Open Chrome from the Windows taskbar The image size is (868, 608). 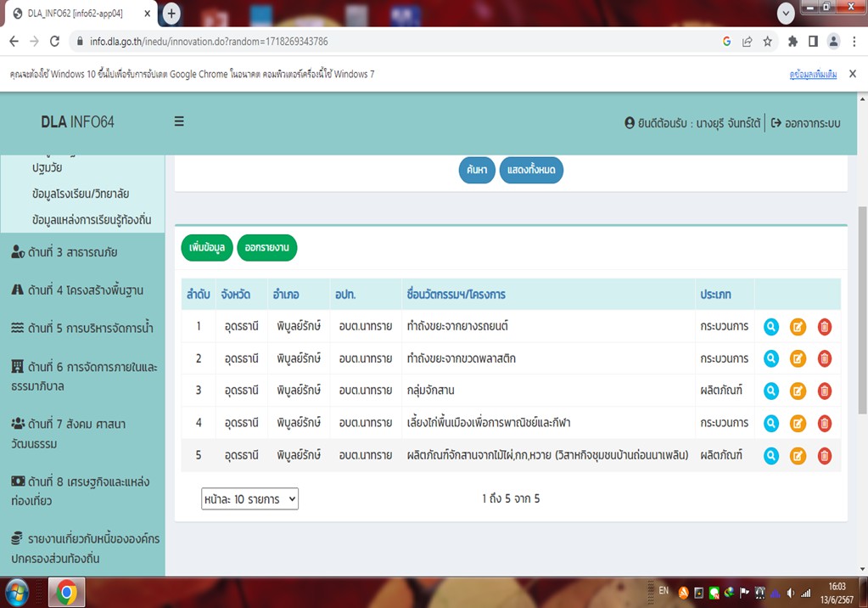coord(66,591)
